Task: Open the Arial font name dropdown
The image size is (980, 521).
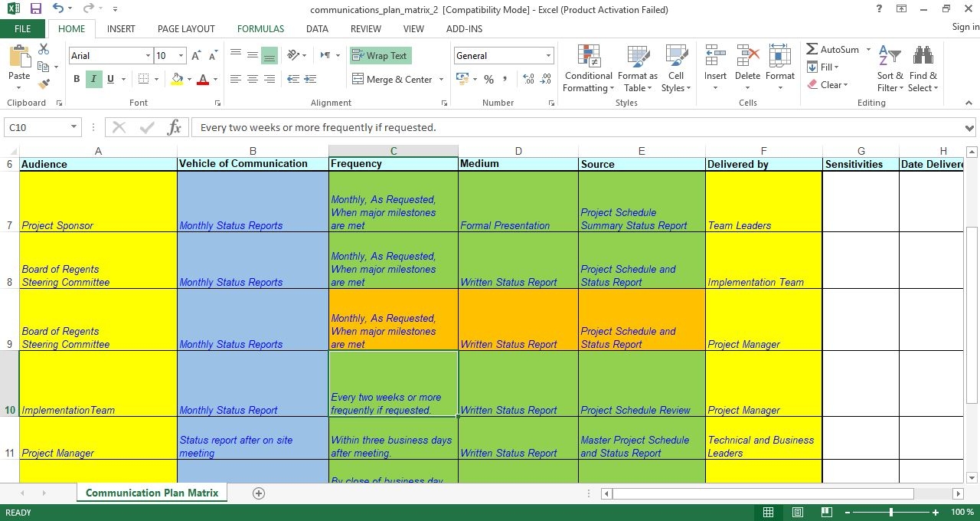Action: tap(148, 56)
